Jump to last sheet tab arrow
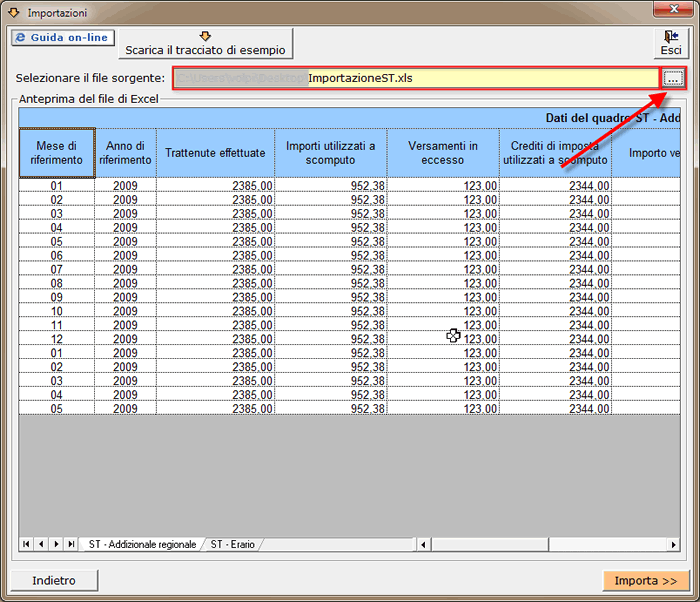Viewport: 700px width, 602px height. click(71, 544)
